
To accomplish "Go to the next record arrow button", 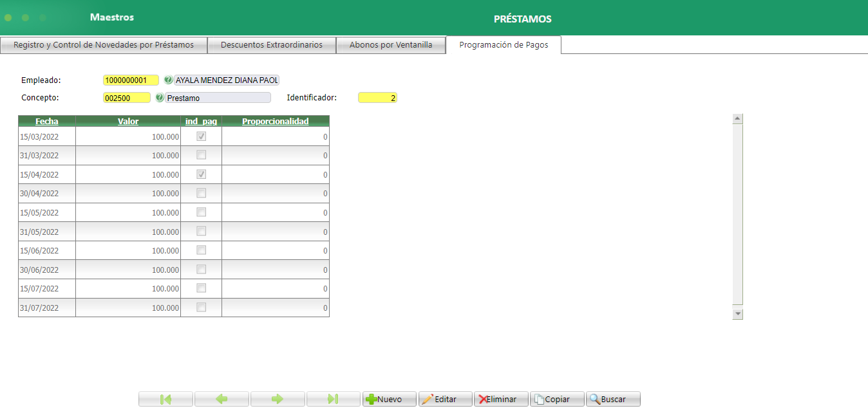I will pyautogui.click(x=278, y=399).
